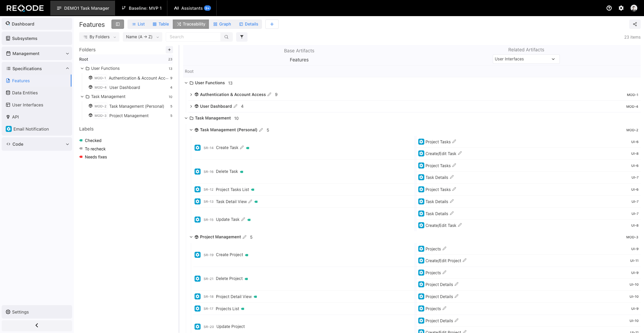Switch to the Table view tab
This screenshot has width=644, height=333.
(x=161, y=24)
